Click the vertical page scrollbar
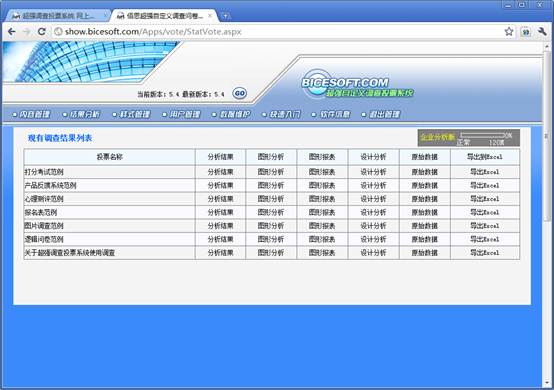The width and height of the screenshot is (554, 390). (547, 136)
